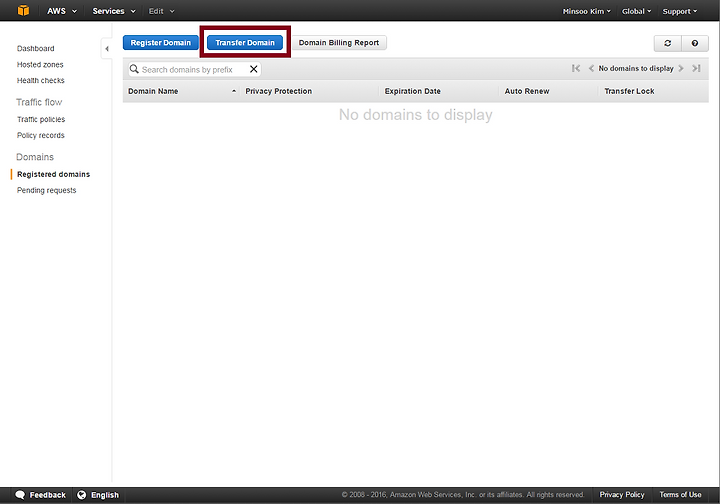
Task: Open the Domain Billing Report
Action: 339,43
